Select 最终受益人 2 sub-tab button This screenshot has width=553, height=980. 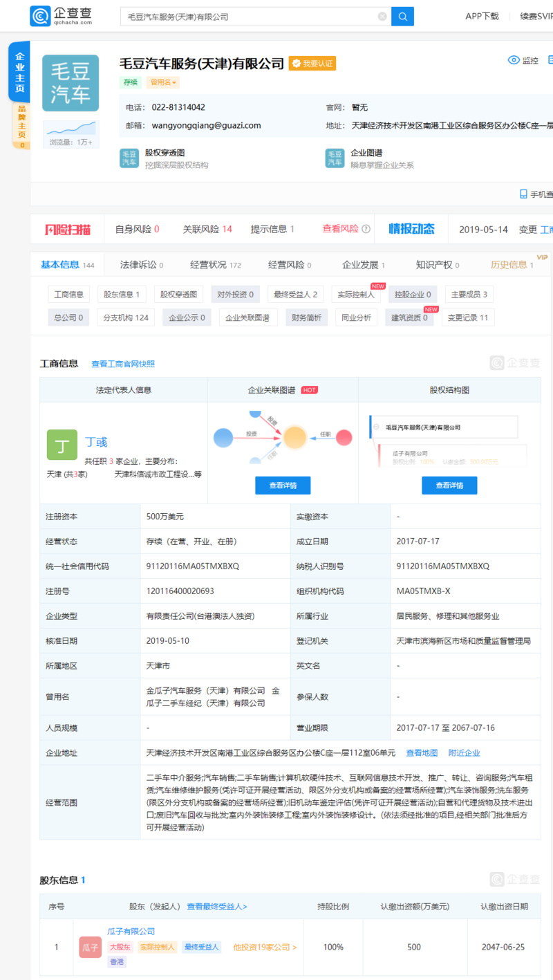[295, 295]
